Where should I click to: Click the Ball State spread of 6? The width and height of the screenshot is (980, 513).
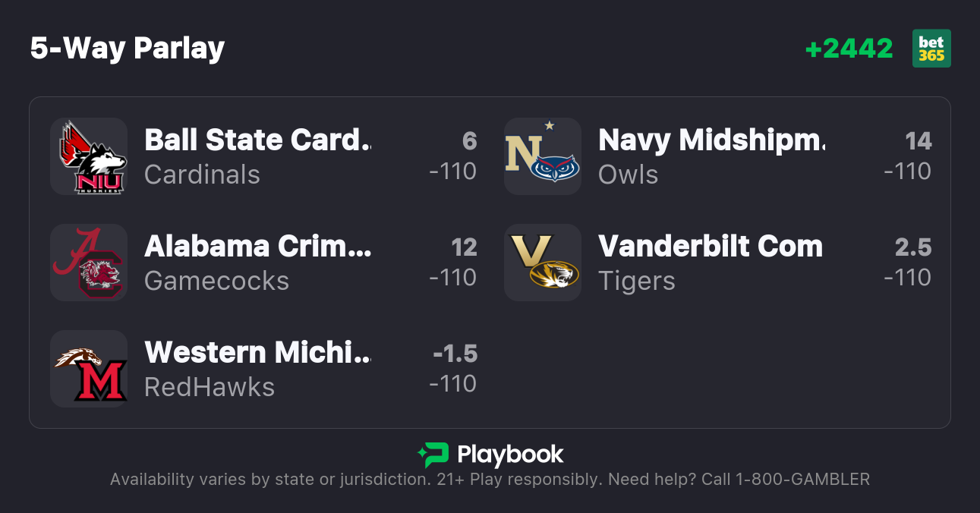coord(469,141)
